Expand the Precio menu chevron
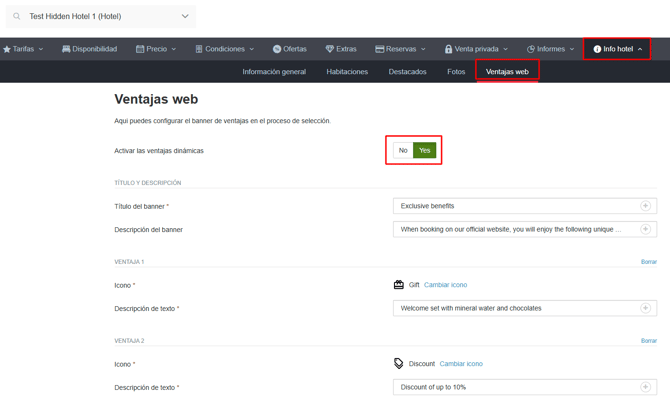Image resolution: width=670 pixels, height=407 pixels. pyautogui.click(x=174, y=49)
